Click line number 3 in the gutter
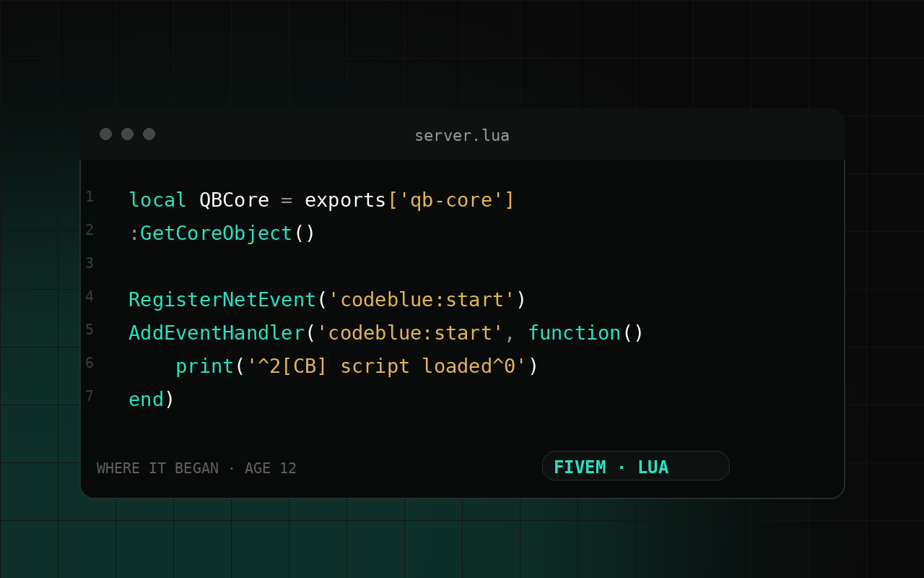 tap(90, 263)
